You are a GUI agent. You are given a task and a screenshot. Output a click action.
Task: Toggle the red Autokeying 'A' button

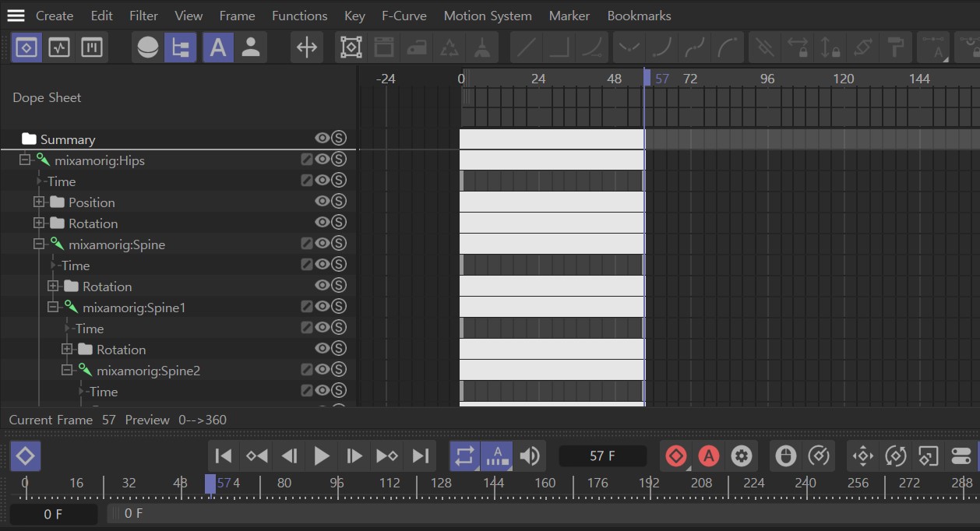pos(708,455)
